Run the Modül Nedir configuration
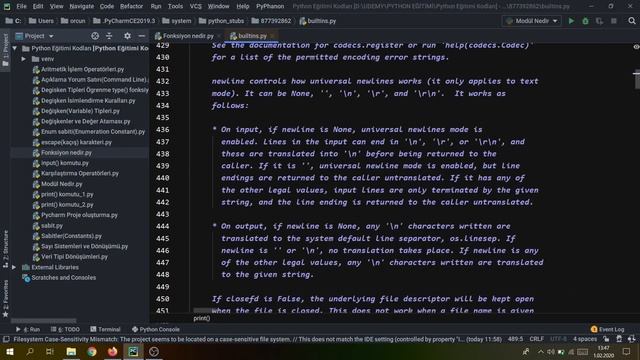The image size is (640, 360). (x=571, y=21)
